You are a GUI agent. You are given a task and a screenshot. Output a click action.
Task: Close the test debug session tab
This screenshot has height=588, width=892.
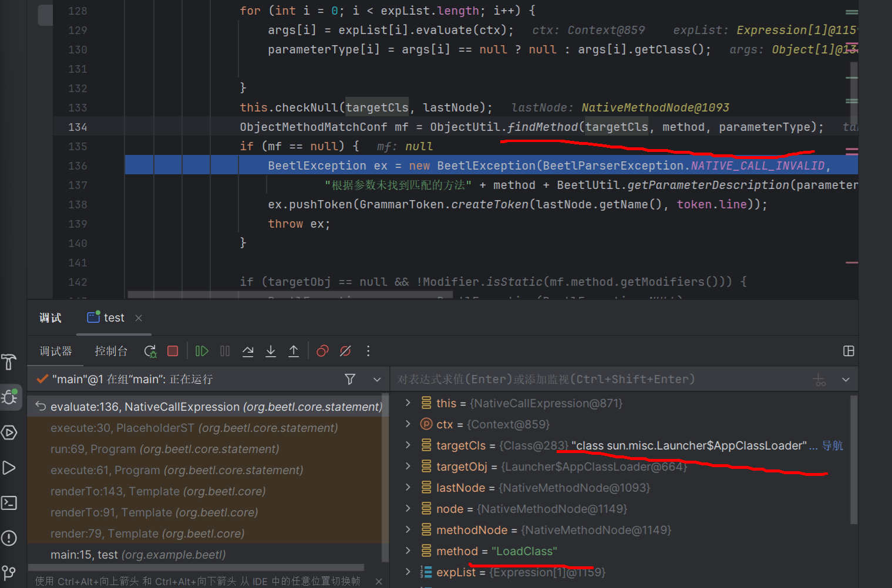pos(139,318)
